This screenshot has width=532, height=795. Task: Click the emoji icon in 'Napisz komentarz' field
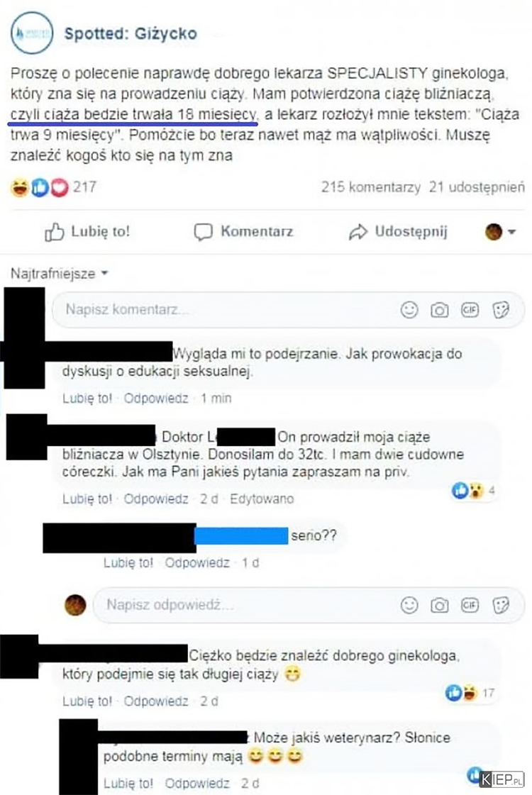[409, 309]
